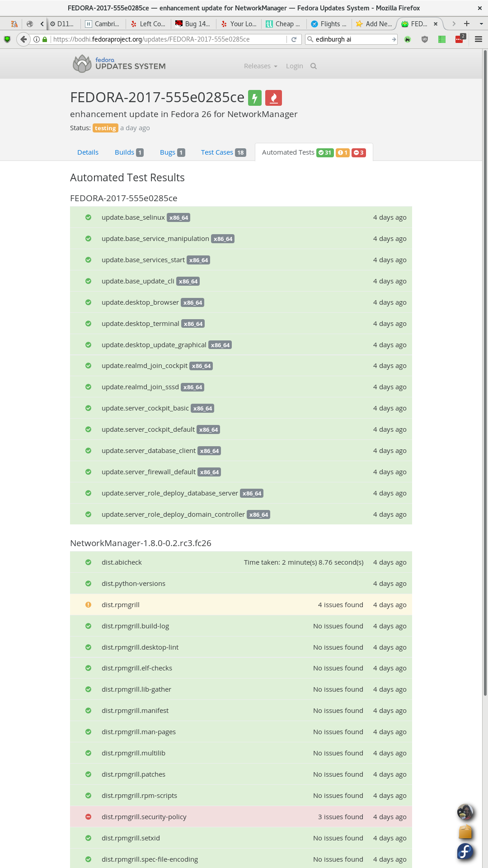This screenshot has width=488, height=868.
Task: Click the Login link
Action: [x=295, y=66]
